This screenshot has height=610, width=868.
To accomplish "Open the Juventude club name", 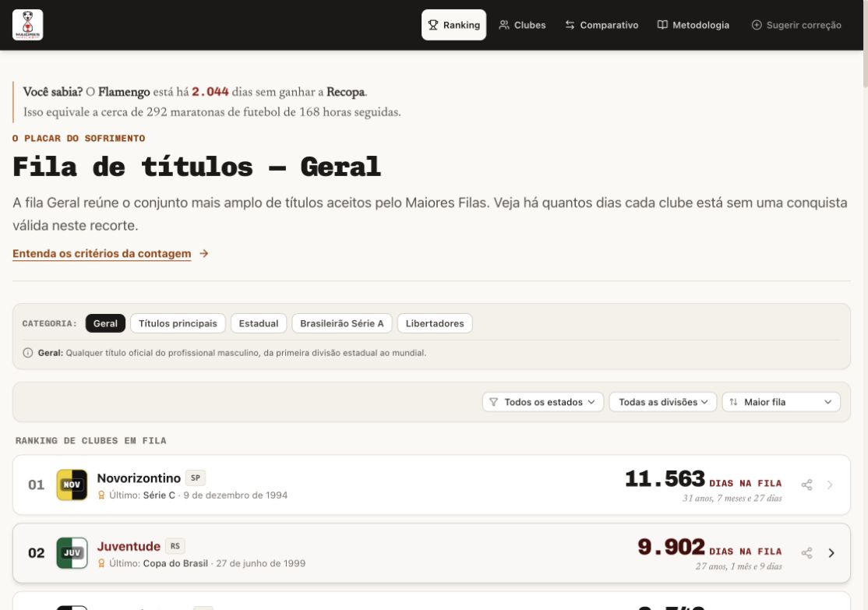I will (x=129, y=546).
